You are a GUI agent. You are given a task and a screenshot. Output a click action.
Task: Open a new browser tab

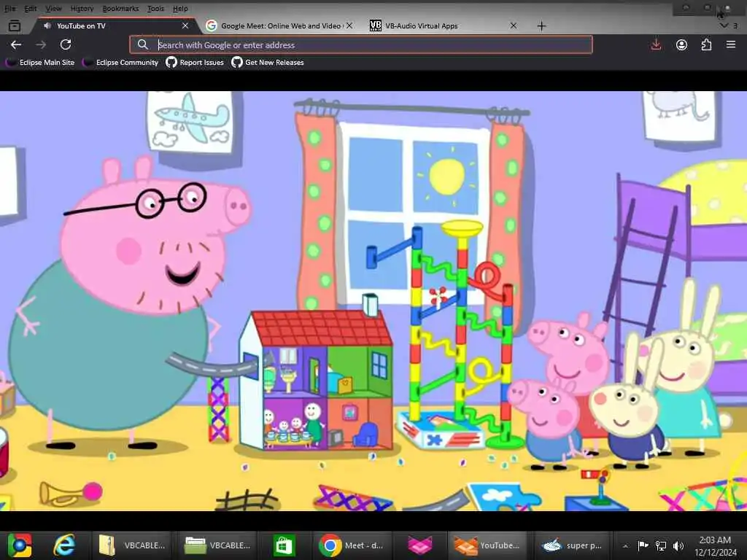542,26
